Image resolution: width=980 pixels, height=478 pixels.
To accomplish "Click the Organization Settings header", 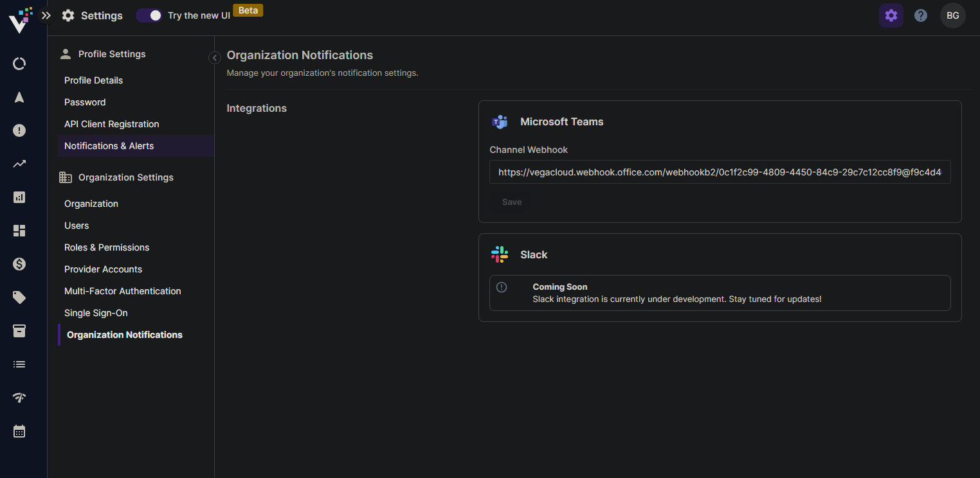I will tap(126, 177).
